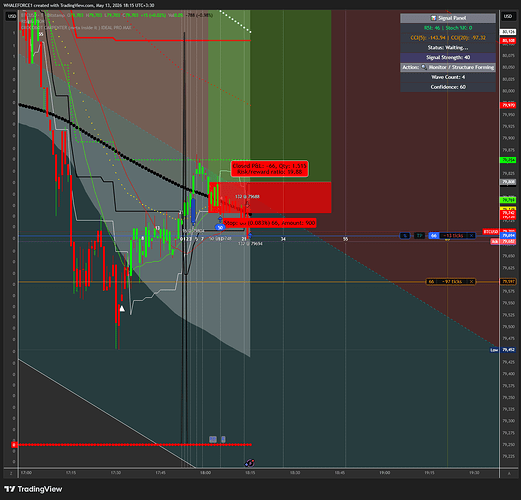Click the TP button on blue order line
The width and height of the screenshot is (521, 500).
point(419,236)
